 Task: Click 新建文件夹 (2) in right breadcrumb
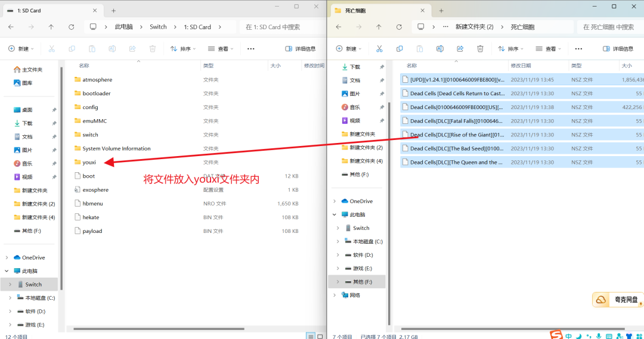[x=475, y=27]
